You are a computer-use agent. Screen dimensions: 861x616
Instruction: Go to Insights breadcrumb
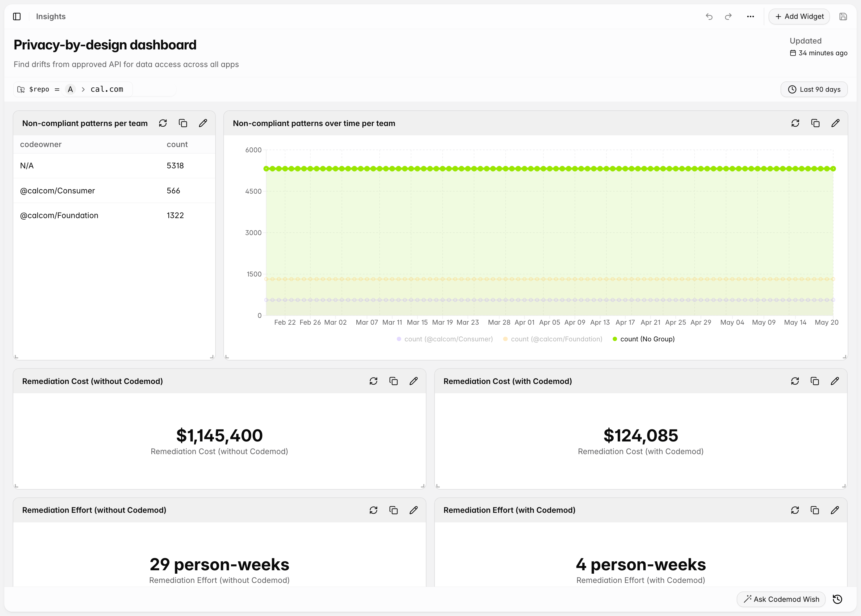(x=51, y=16)
